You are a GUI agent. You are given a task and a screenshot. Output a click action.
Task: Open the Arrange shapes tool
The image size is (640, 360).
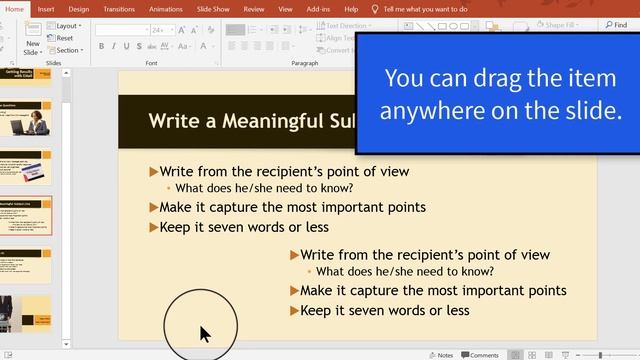point(493,27)
